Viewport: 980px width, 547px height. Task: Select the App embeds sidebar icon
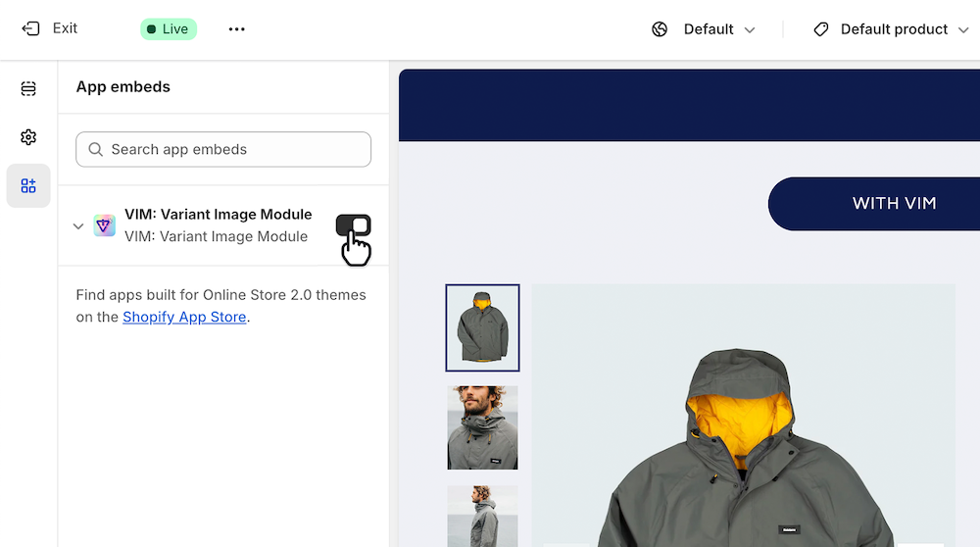click(x=28, y=186)
